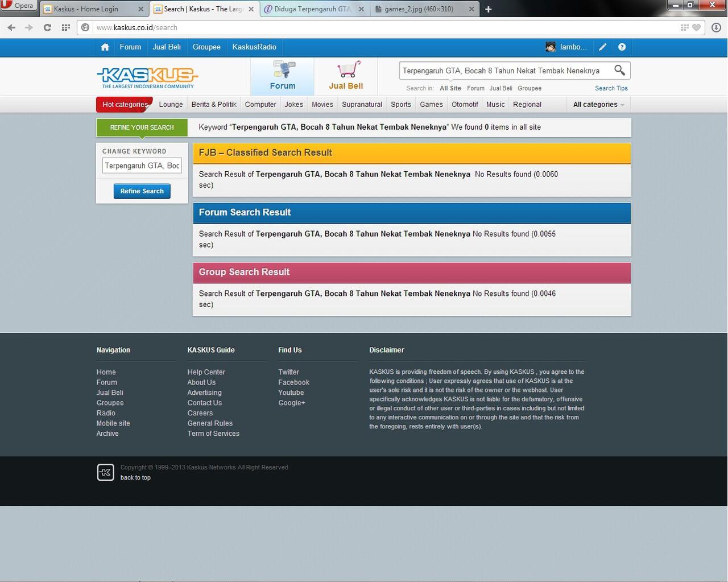Image resolution: width=728 pixels, height=582 pixels.
Task: Open the Sports category
Action: [x=401, y=105]
